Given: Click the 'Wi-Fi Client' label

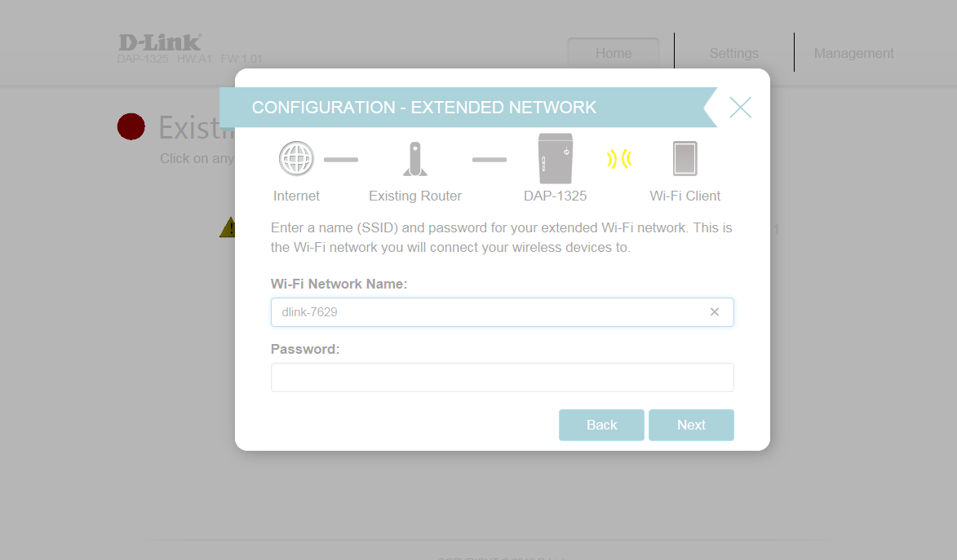Looking at the screenshot, I should (x=685, y=196).
